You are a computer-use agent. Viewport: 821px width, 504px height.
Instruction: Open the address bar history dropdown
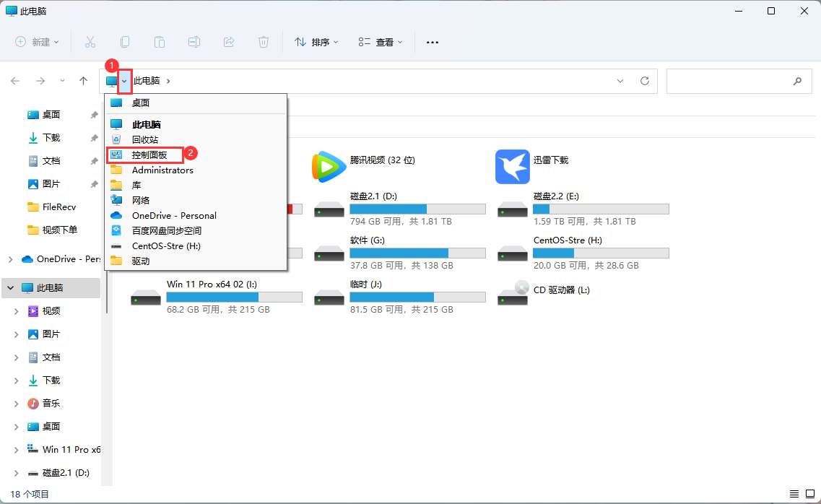[x=620, y=81]
